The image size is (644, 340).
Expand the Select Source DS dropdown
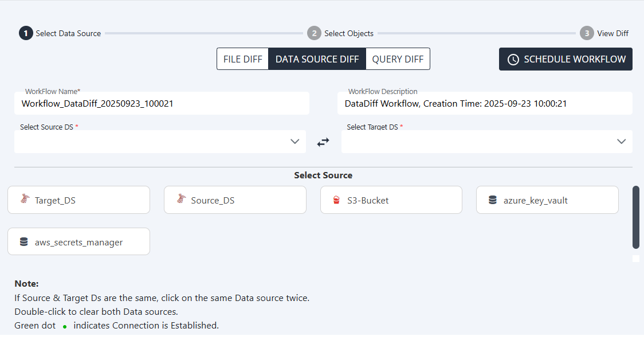tap(160, 142)
